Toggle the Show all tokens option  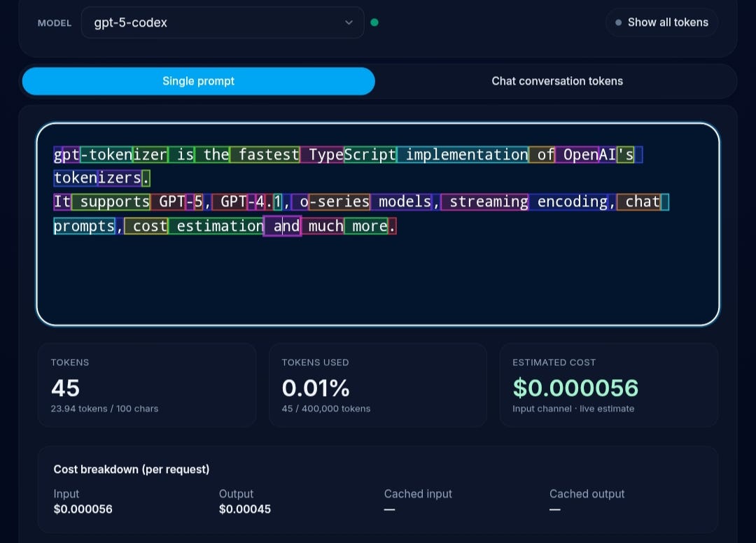[x=661, y=22]
